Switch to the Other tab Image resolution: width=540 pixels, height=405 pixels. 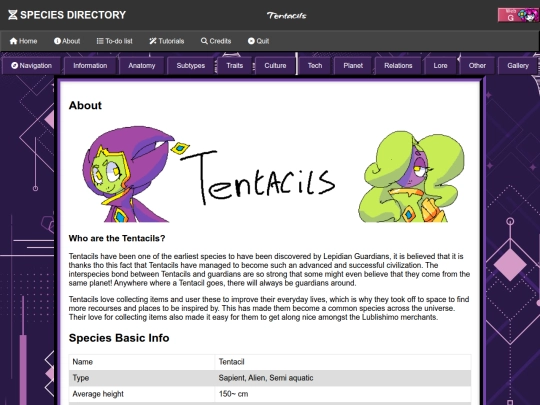(477, 65)
